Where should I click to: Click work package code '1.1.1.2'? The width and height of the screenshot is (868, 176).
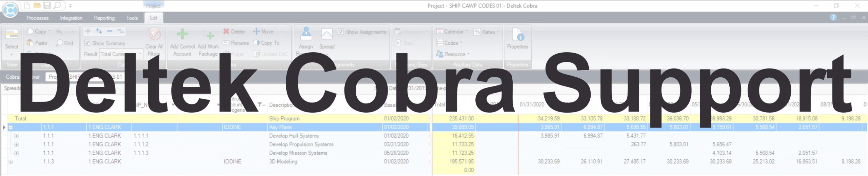[x=141, y=144]
